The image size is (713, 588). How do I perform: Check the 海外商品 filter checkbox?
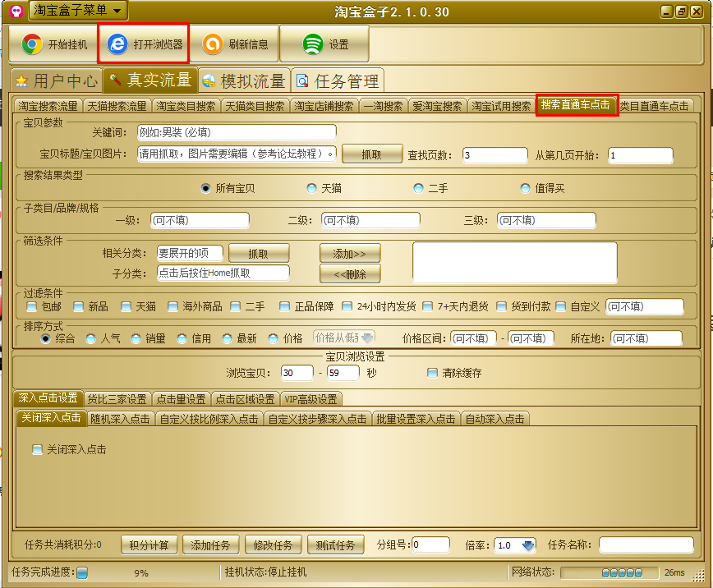[172, 306]
